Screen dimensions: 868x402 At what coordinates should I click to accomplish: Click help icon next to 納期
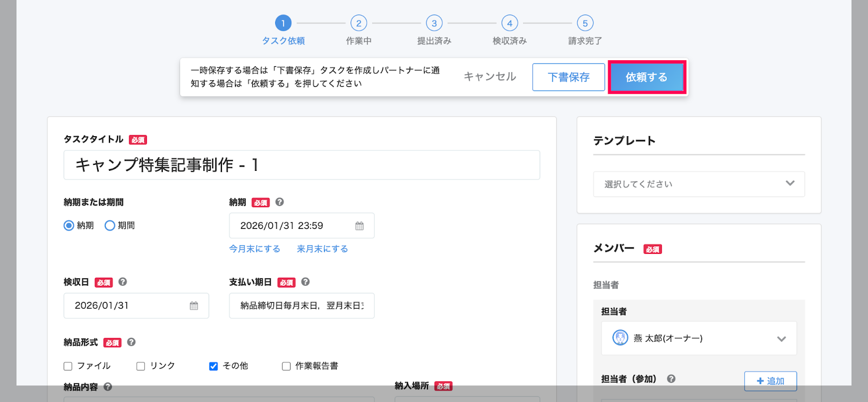coord(279,202)
